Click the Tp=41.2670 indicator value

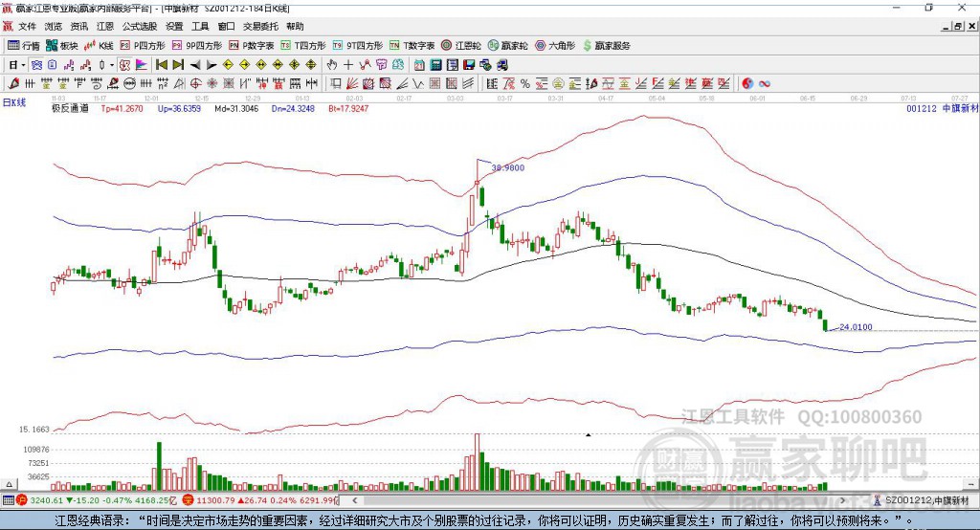(x=122, y=109)
